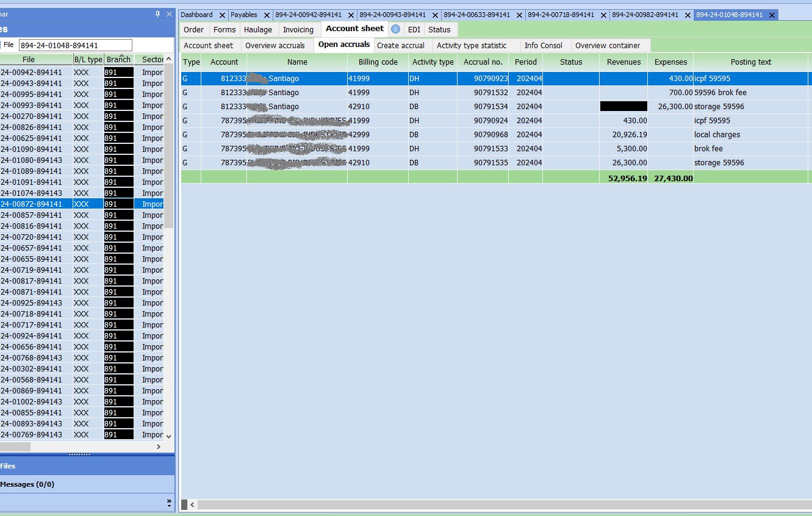Click the accruals grid scroll left arrow

tap(193, 505)
